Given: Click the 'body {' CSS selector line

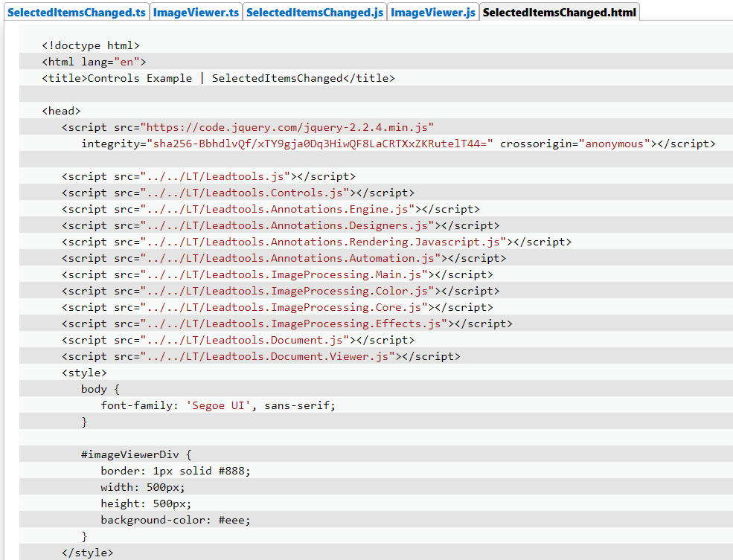Looking at the screenshot, I should (100, 389).
